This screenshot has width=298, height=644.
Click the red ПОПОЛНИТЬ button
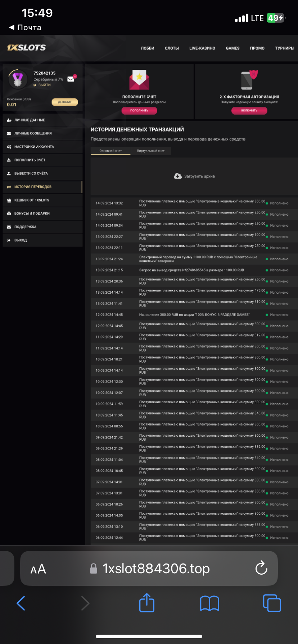139,110
